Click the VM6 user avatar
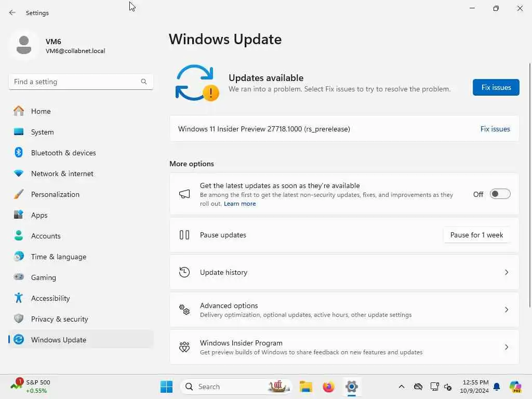Screen dimensions: 532x399 pos(24,45)
